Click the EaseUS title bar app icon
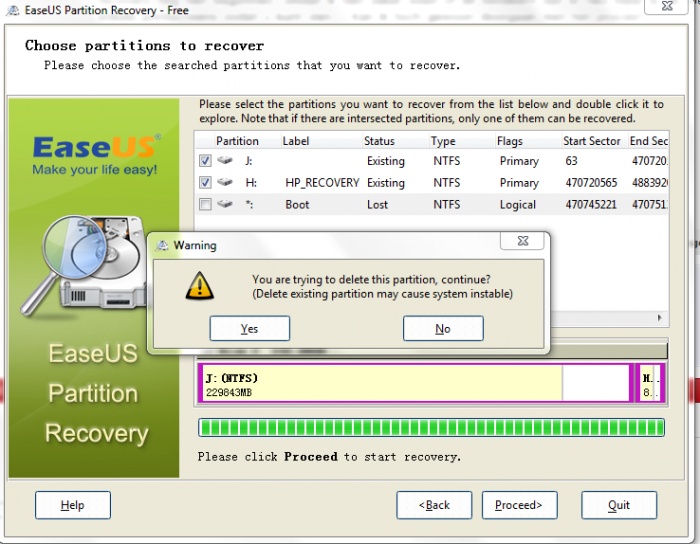Image resolution: width=700 pixels, height=544 pixels. point(13,10)
